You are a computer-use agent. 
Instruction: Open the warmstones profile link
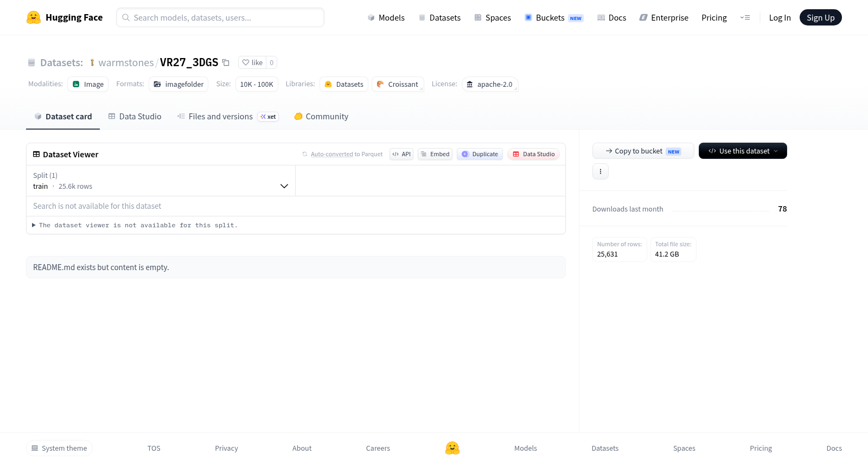pyautogui.click(x=126, y=62)
